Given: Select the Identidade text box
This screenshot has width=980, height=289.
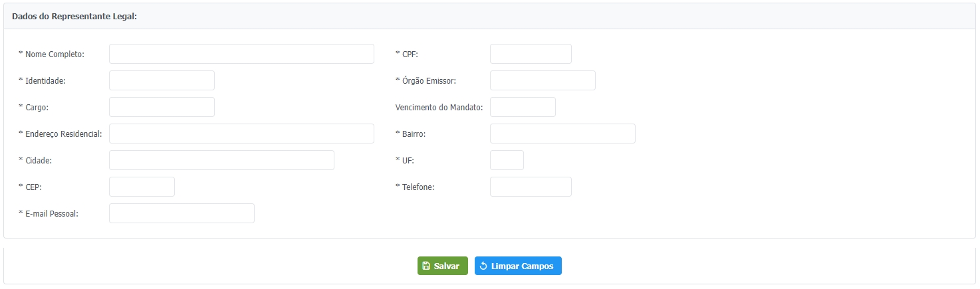Looking at the screenshot, I should coord(162,80).
